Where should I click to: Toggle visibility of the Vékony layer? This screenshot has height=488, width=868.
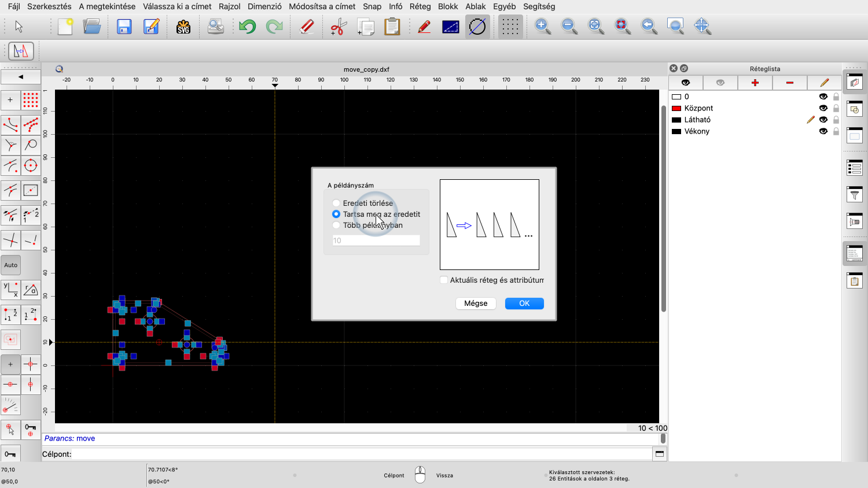823,131
